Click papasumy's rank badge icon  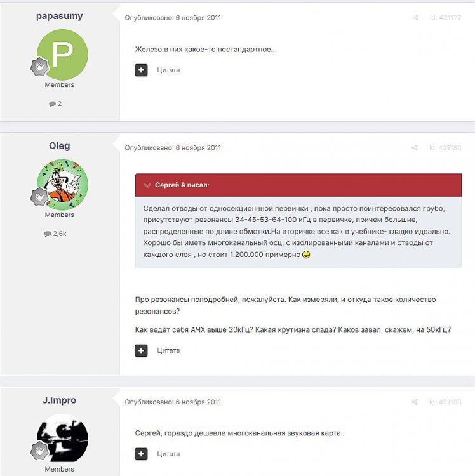click(x=39, y=67)
